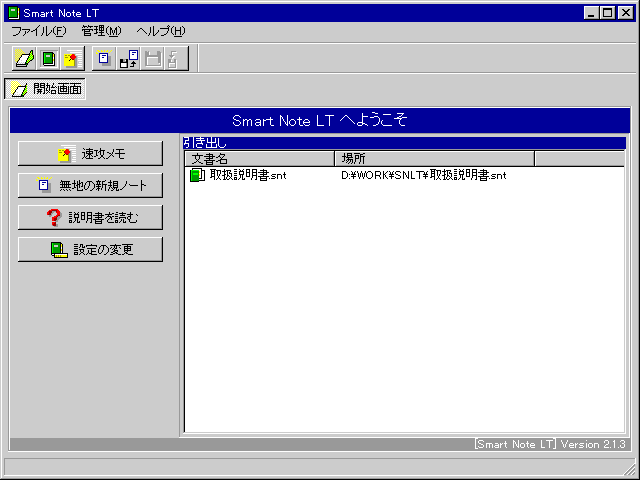Click the 説明書を読む button
Viewport: 640px width, 480px height.
click(90, 217)
